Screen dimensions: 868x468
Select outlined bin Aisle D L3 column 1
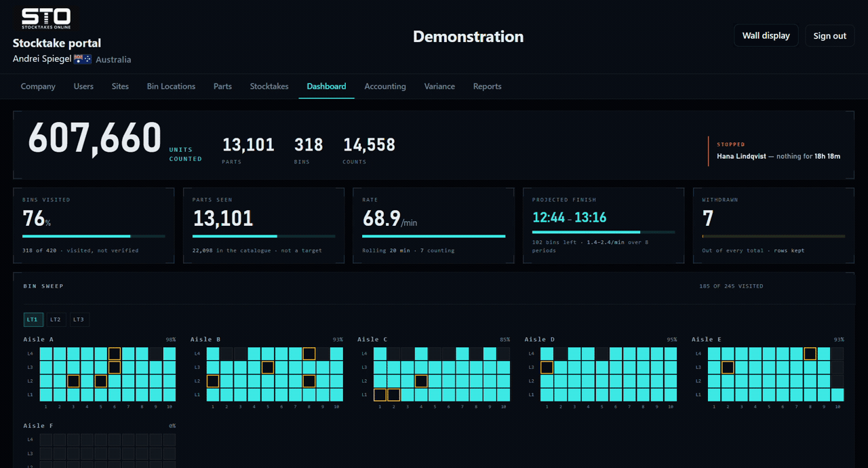(x=547, y=367)
